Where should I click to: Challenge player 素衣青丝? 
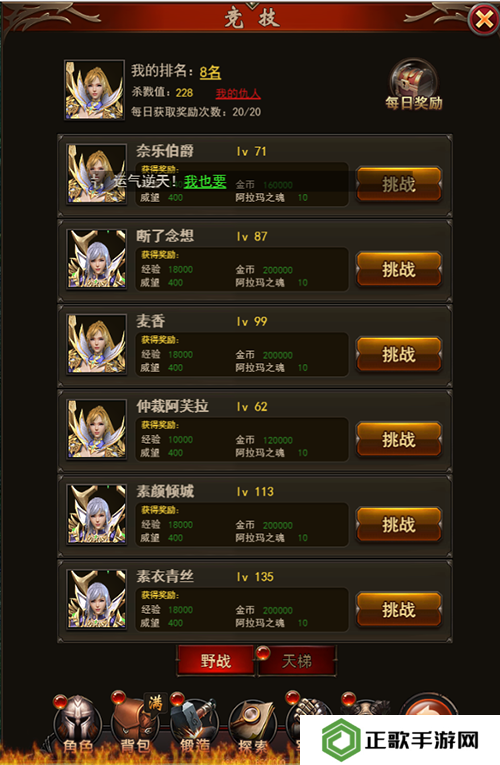click(399, 610)
